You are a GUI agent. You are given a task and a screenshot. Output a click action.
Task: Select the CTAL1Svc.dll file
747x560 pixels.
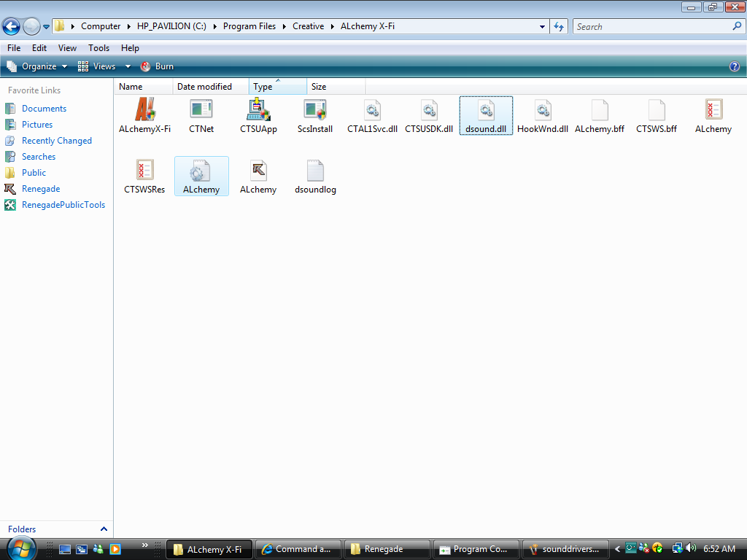click(372, 110)
